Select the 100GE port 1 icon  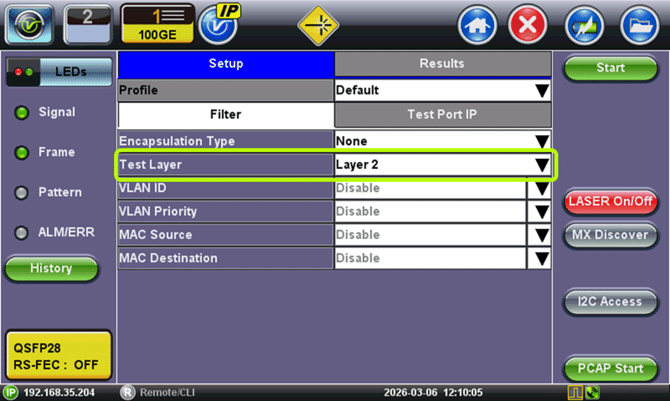(157, 24)
